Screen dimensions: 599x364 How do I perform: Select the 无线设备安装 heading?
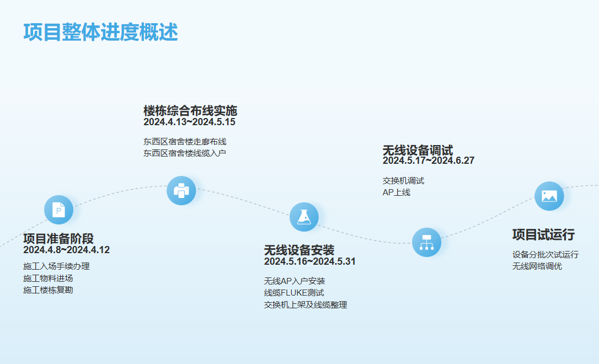(x=299, y=250)
